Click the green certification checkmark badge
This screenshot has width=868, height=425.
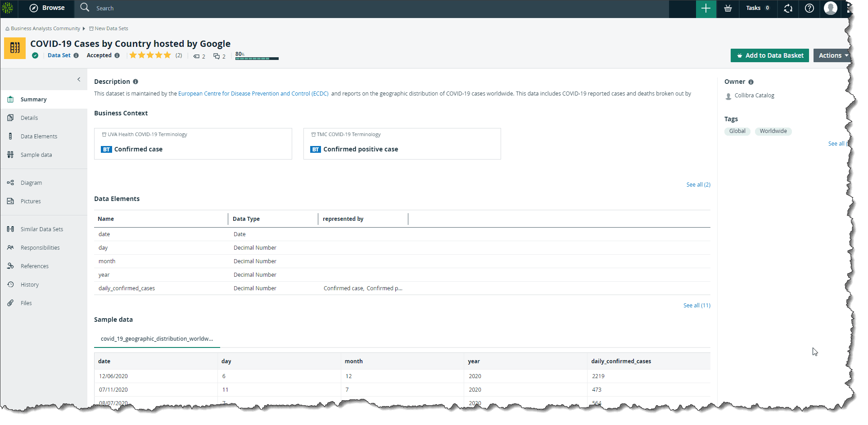35,55
